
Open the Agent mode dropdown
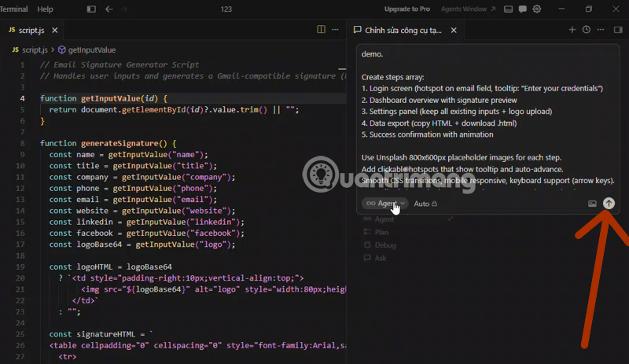coord(384,204)
